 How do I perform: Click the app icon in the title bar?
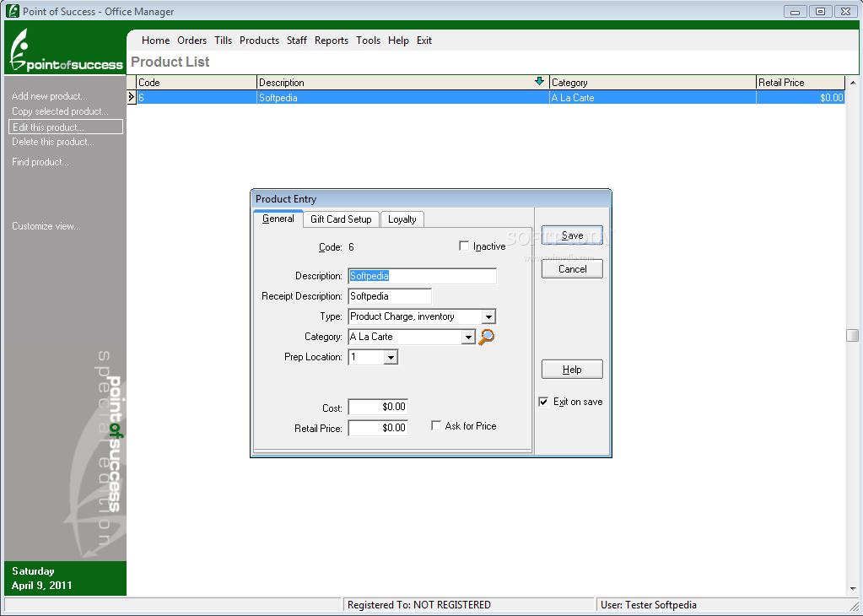pyautogui.click(x=13, y=11)
